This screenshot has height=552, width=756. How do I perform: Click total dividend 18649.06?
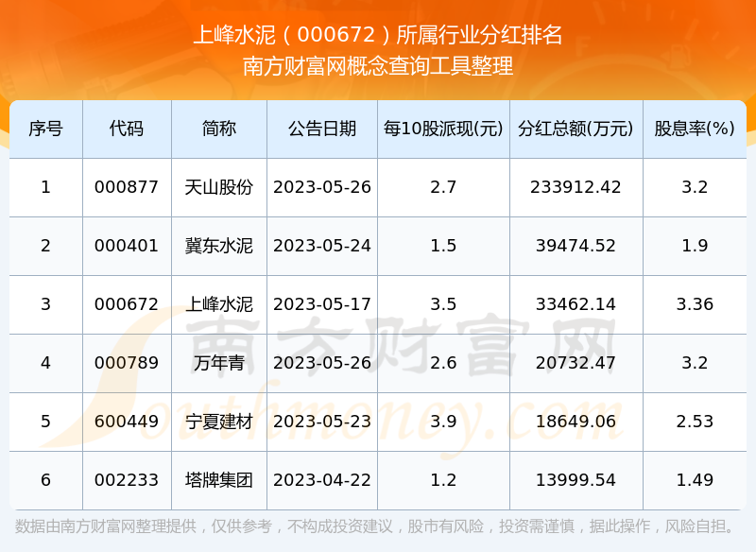(x=576, y=422)
